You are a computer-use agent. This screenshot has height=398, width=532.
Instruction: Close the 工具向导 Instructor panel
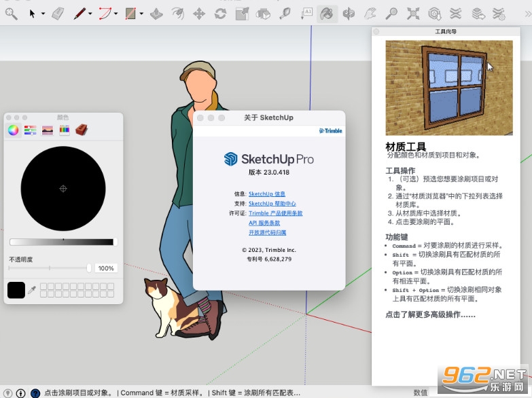pyautogui.click(x=376, y=31)
